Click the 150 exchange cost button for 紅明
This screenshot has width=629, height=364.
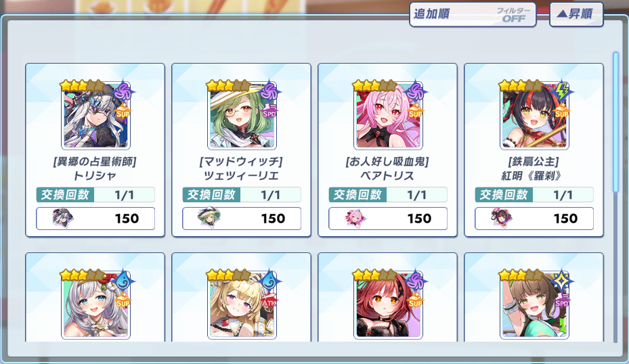point(534,219)
